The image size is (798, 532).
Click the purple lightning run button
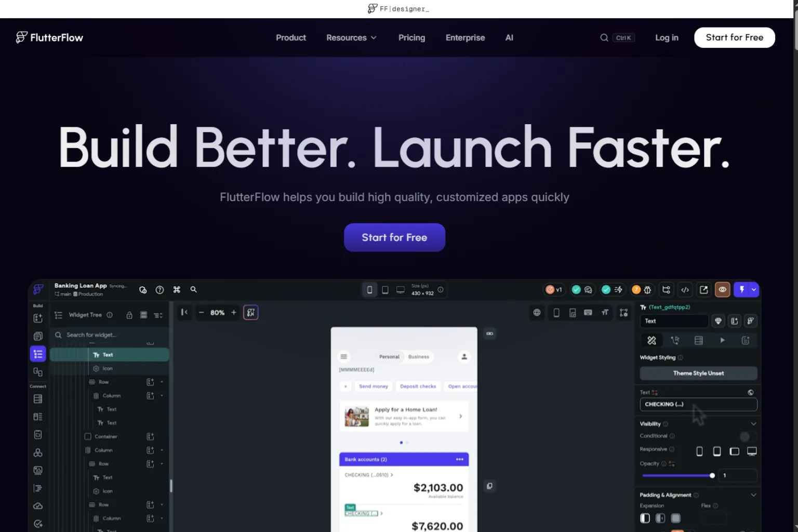742,289
